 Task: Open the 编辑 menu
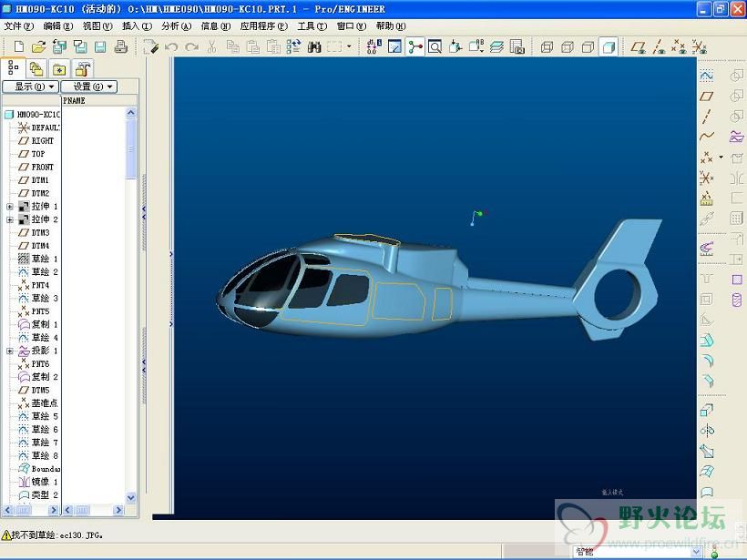point(58,26)
